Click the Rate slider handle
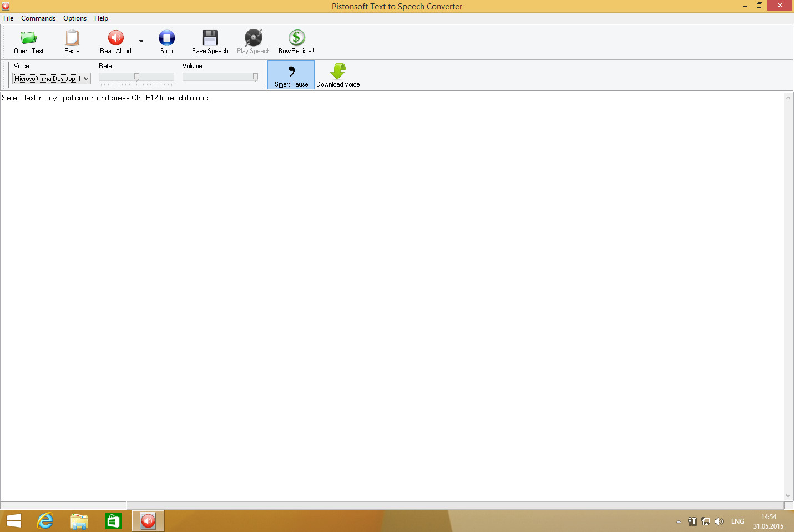The width and height of the screenshot is (794, 532). pyautogui.click(x=136, y=77)
